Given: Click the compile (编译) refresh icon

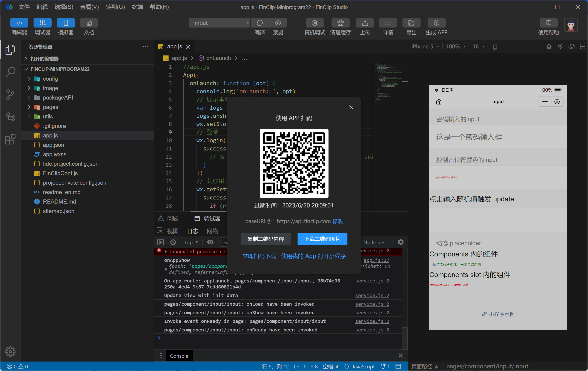Looking at the screenshot, I should 259,23.
